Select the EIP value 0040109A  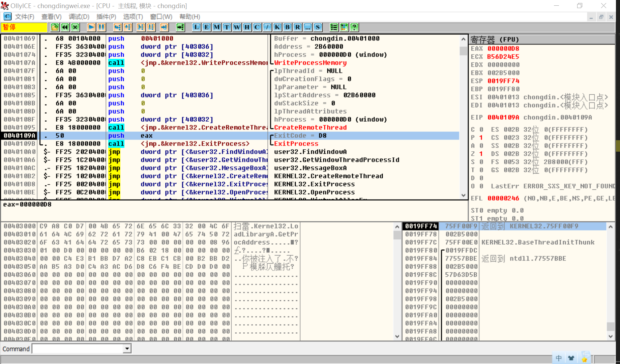[503, 117]
